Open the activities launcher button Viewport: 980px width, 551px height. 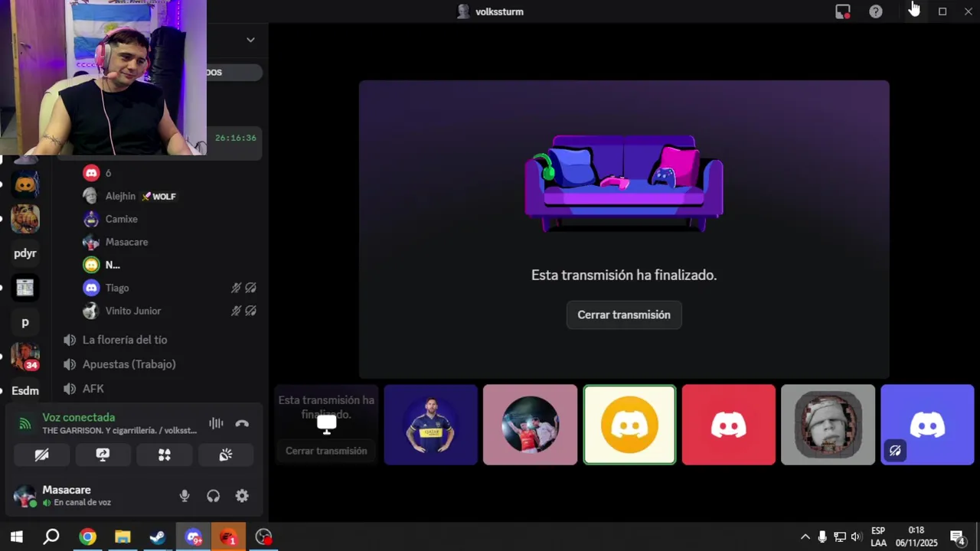tap(165, 455)
